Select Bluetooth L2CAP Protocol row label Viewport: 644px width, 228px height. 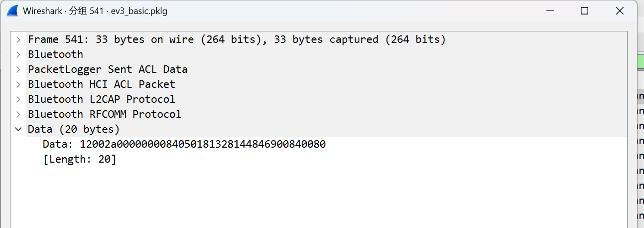[x=102, y=99]
